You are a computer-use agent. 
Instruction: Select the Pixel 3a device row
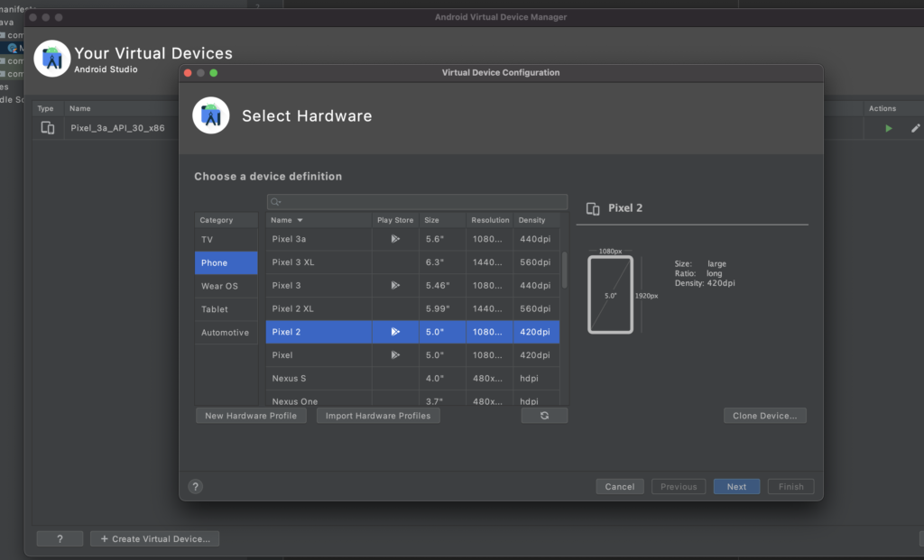pyautogui.click(x=412, y=239)
